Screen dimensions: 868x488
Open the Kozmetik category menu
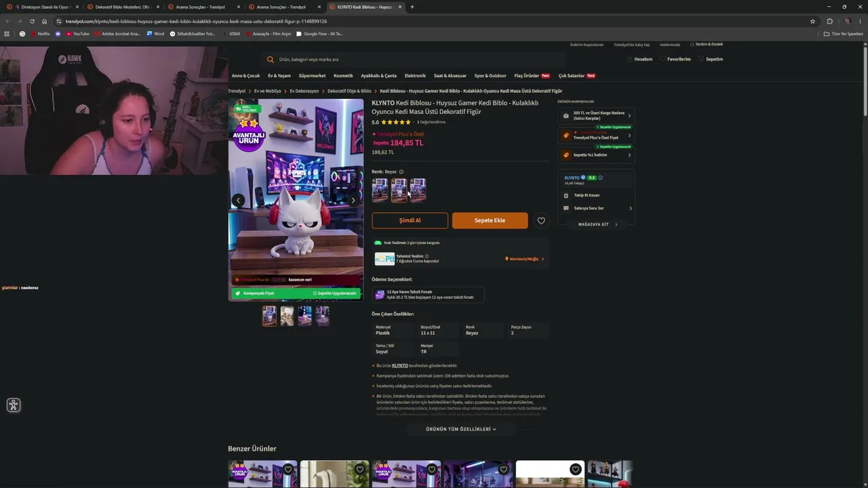click(x=343, y=76)
